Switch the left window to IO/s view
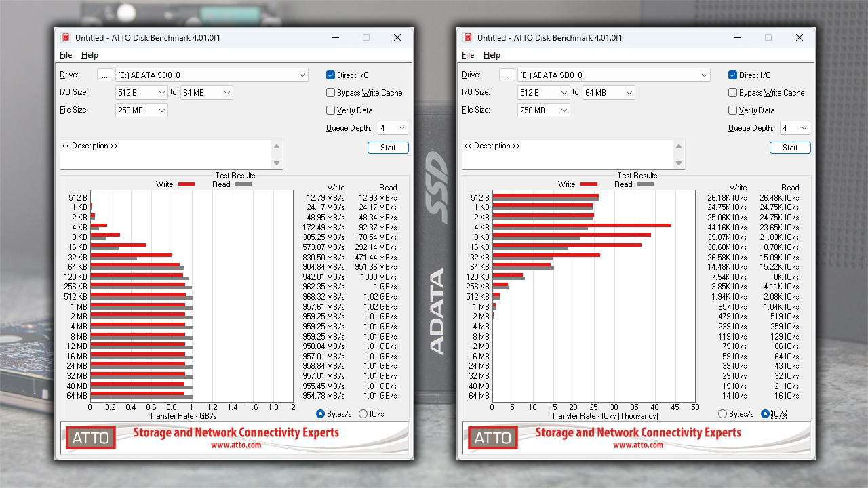Image resolution: width=868 pixels, height=488 pixels. point(363,414)
